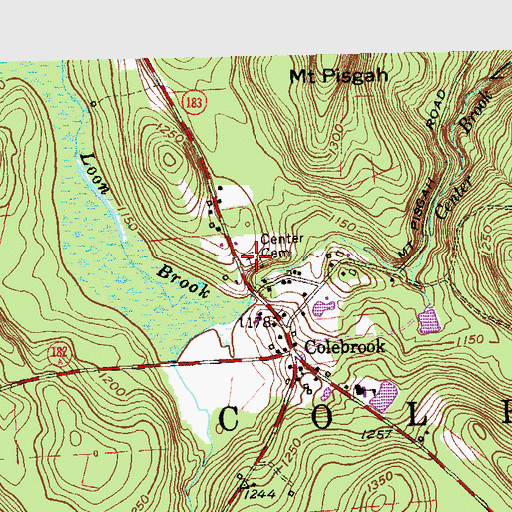This screenshot has height=512, width=512.
Task: Click the large township letter 'O'
Action: 322,417
